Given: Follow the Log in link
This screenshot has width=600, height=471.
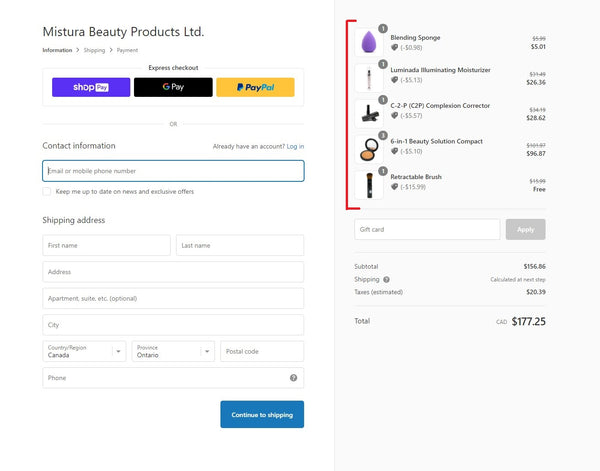Looking at the screenshot, I should tap(295, 146).
